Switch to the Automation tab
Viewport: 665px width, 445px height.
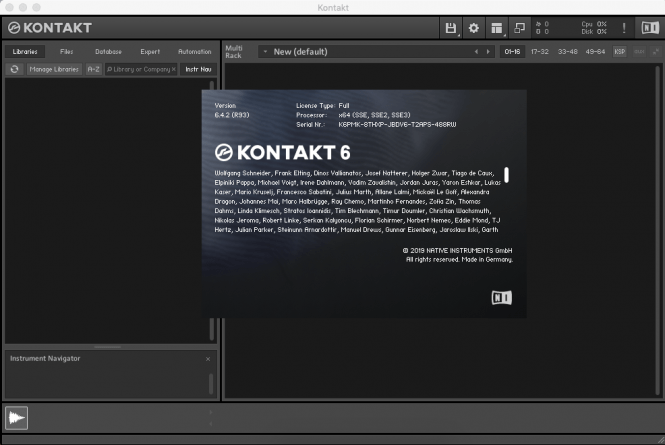point(195,52)
